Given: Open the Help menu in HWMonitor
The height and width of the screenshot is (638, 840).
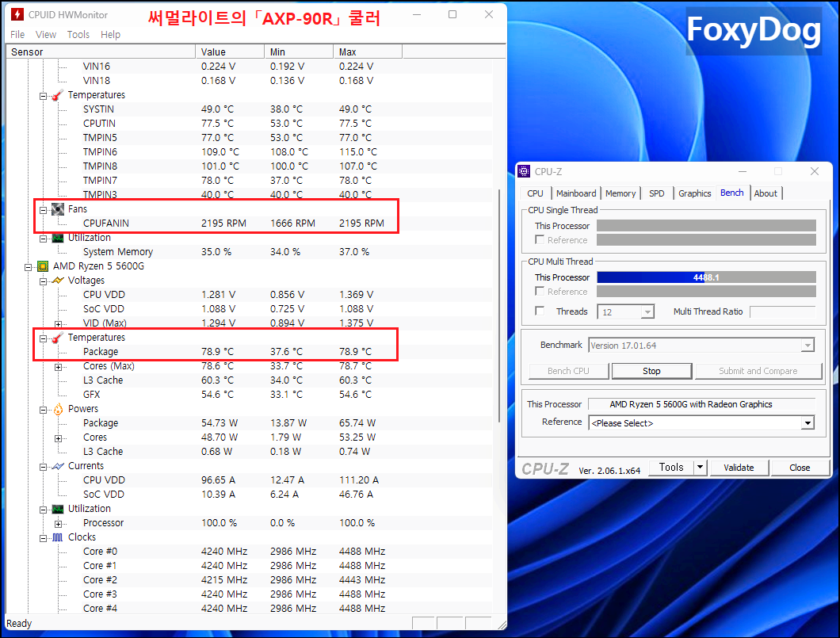Looking at the screenshot, I should pyautogui.click(x=110, y=34).
